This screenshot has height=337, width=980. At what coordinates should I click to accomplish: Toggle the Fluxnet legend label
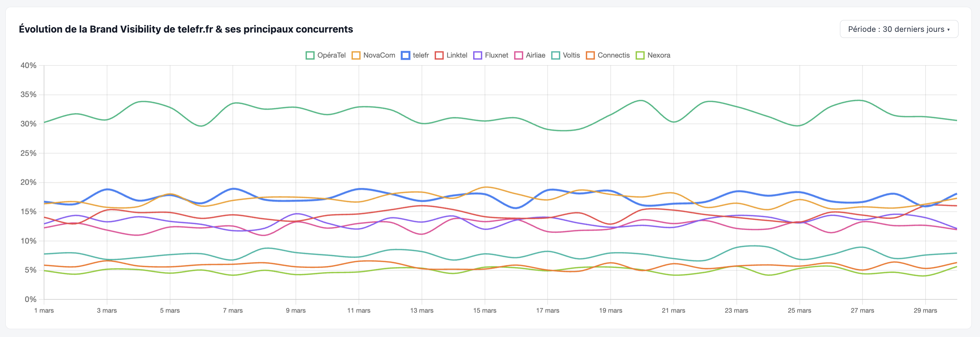pos(496,55)
